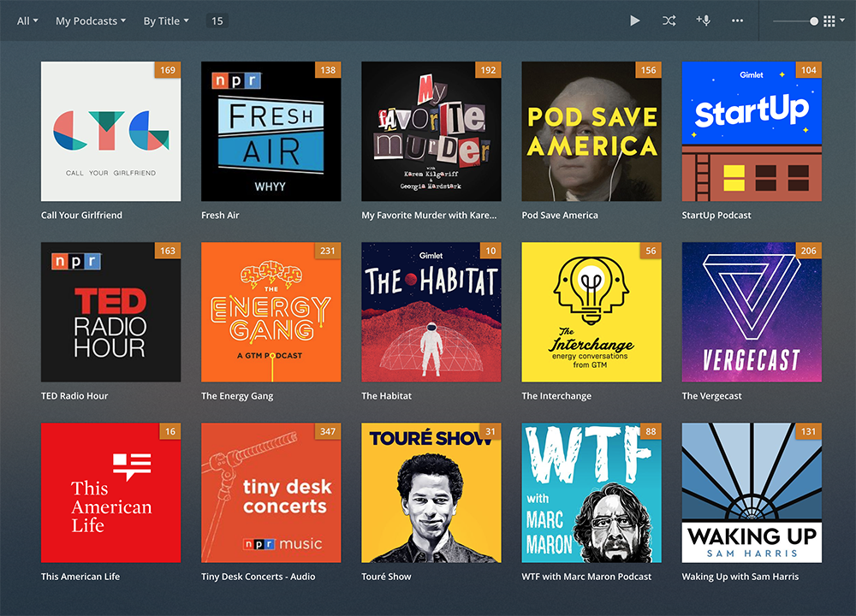Screen dimensions: 856x616
Task: Open The Energy Gang title link
Action: coord(238,396)
